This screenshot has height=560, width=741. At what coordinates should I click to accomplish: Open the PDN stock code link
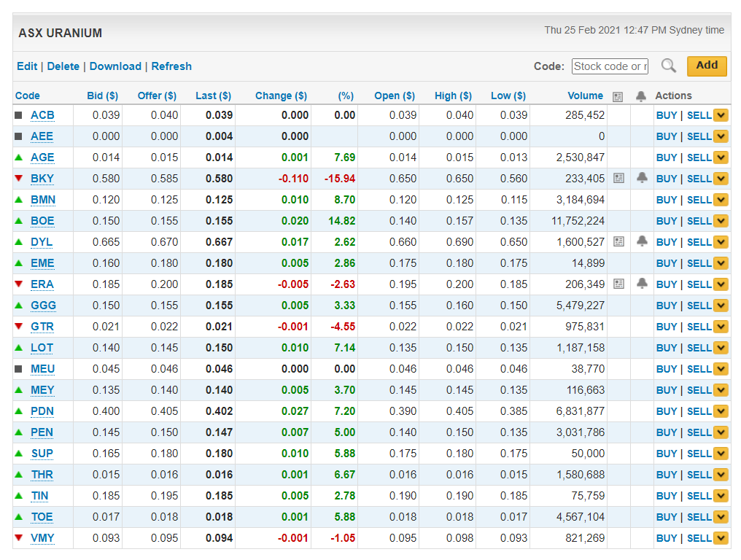[42, 411]
